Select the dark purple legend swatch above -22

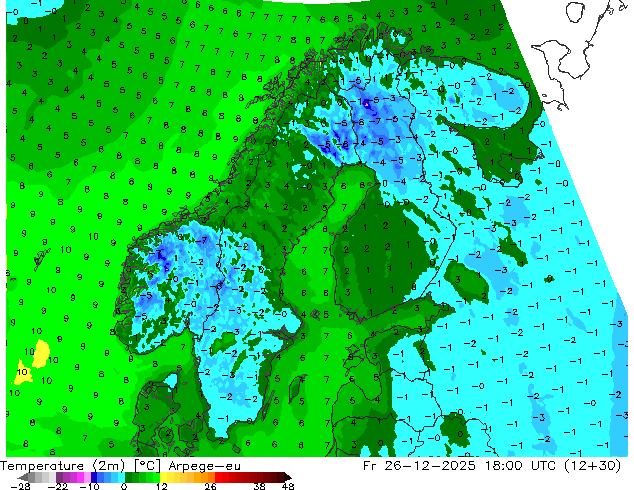[x=59, y=477]
